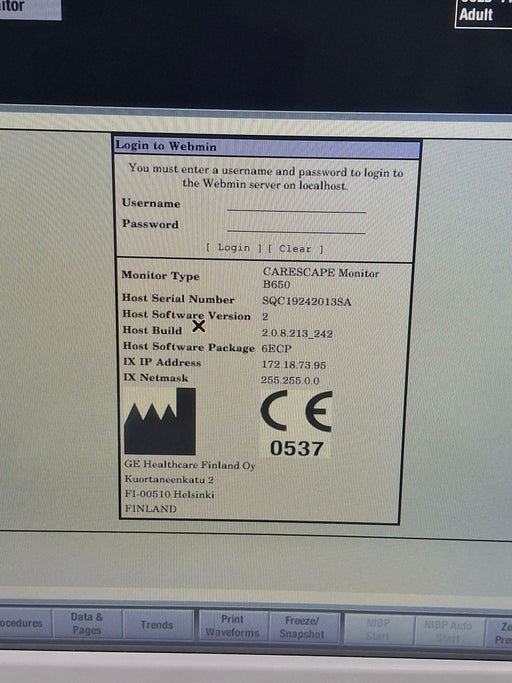Click the Username input field
Image resolution: width=512 pixels, height=683 pixels.
click(296, 206)
